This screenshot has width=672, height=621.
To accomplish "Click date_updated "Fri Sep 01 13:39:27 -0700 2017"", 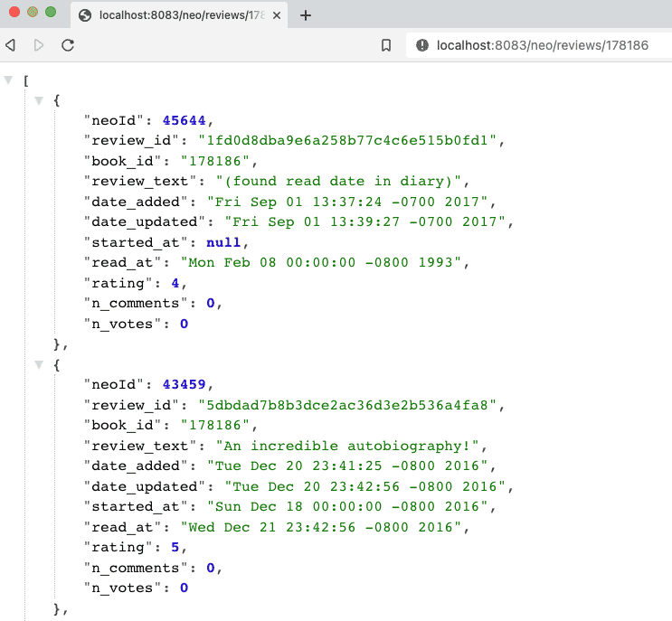I will [364, 221].
